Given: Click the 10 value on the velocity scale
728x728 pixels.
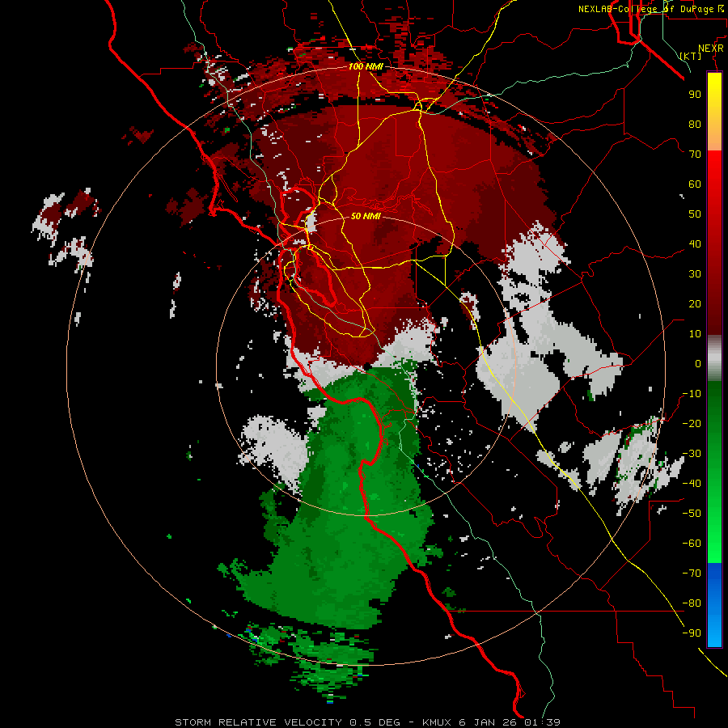Looking at the screenshot, I should coord(695,334).
